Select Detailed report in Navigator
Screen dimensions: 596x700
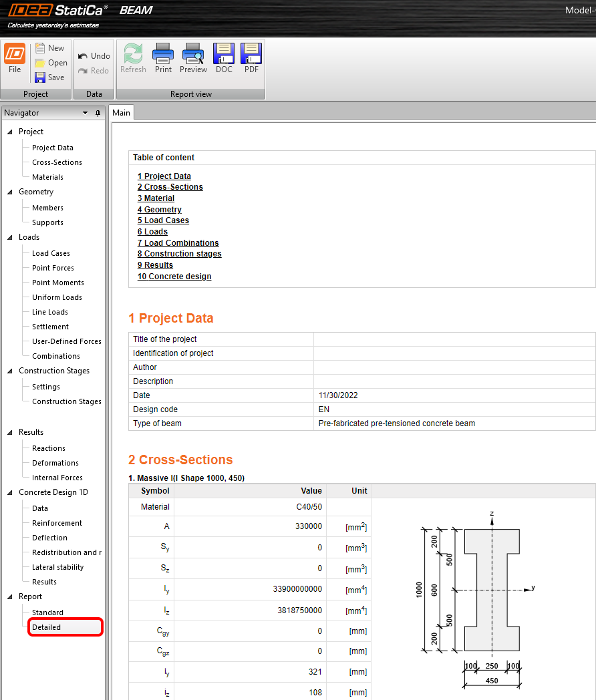(x=46, y=627)
